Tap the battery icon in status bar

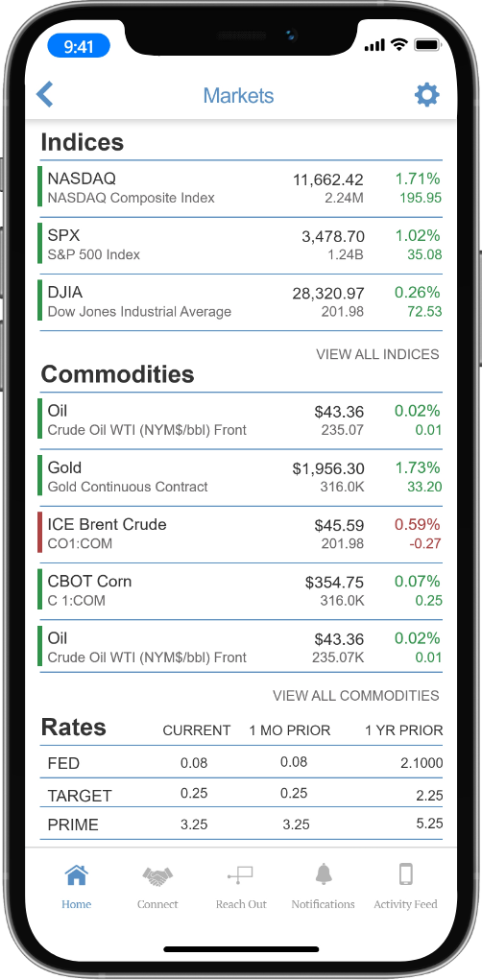(428, 45)
